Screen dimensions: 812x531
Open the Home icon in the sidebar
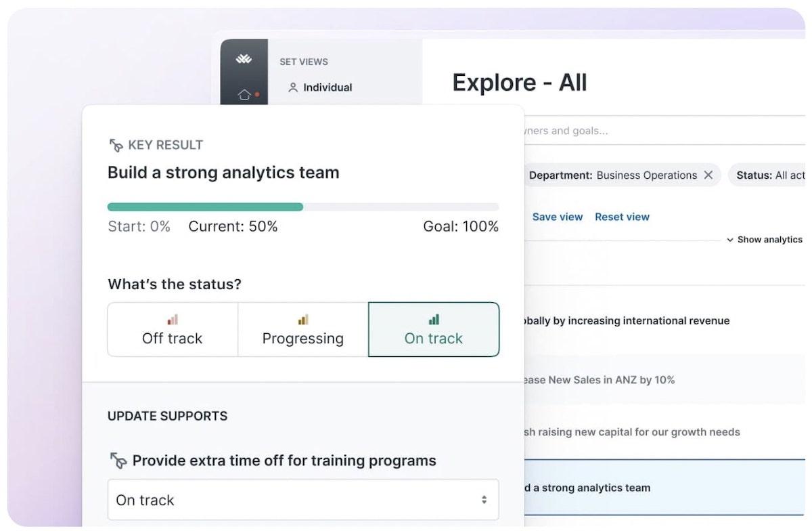coord(244,94)
